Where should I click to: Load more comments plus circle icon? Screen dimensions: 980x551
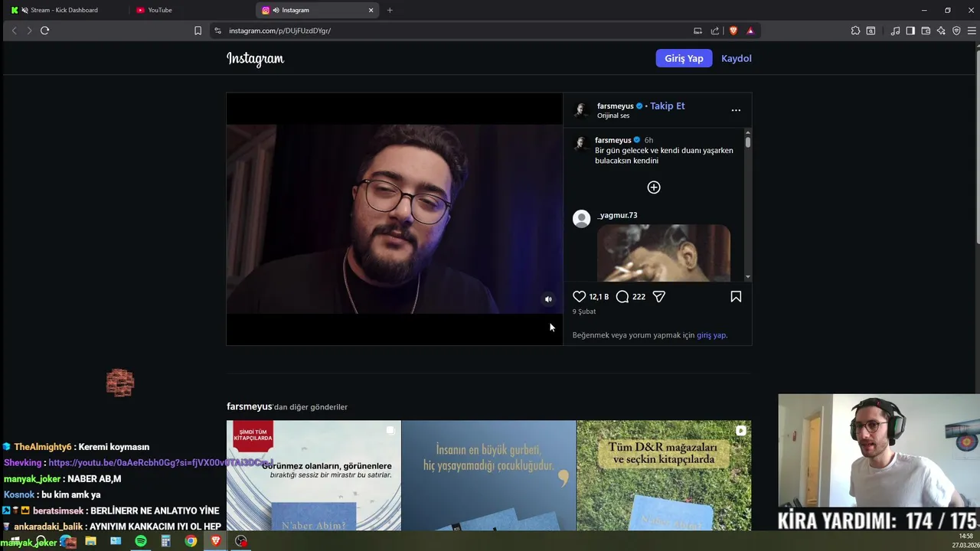point(654,187)
